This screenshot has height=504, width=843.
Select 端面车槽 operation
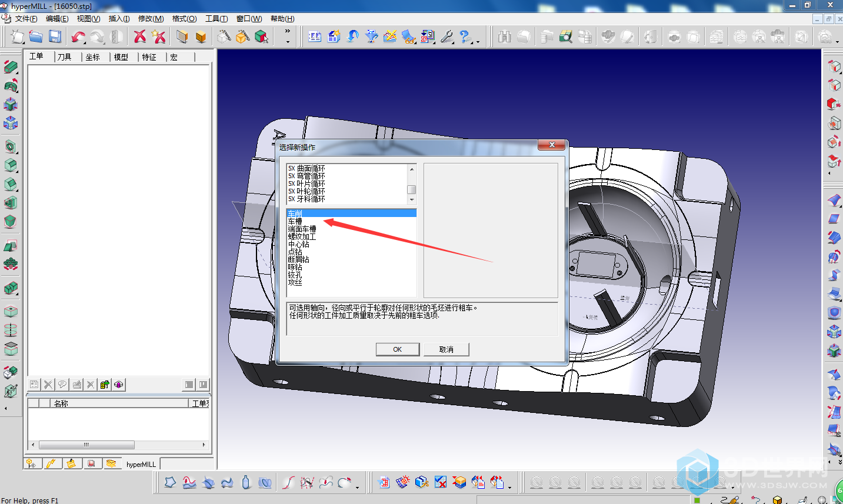coord(302,229)
